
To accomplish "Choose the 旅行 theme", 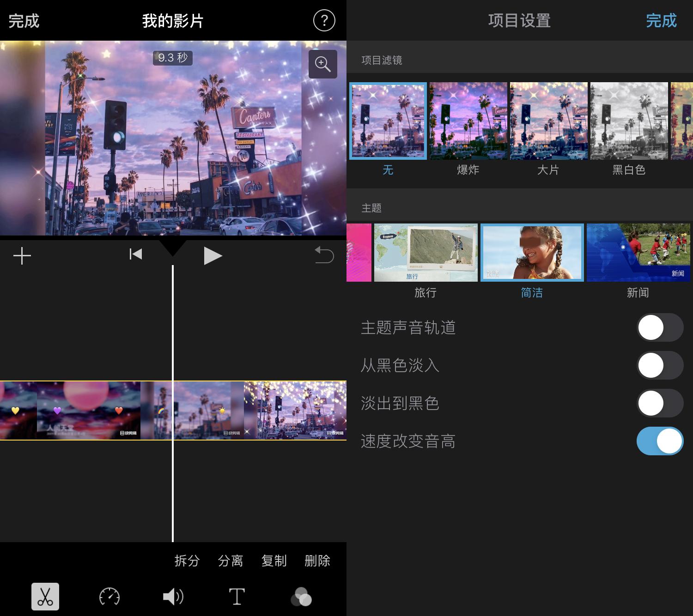I will coord(425,252).
